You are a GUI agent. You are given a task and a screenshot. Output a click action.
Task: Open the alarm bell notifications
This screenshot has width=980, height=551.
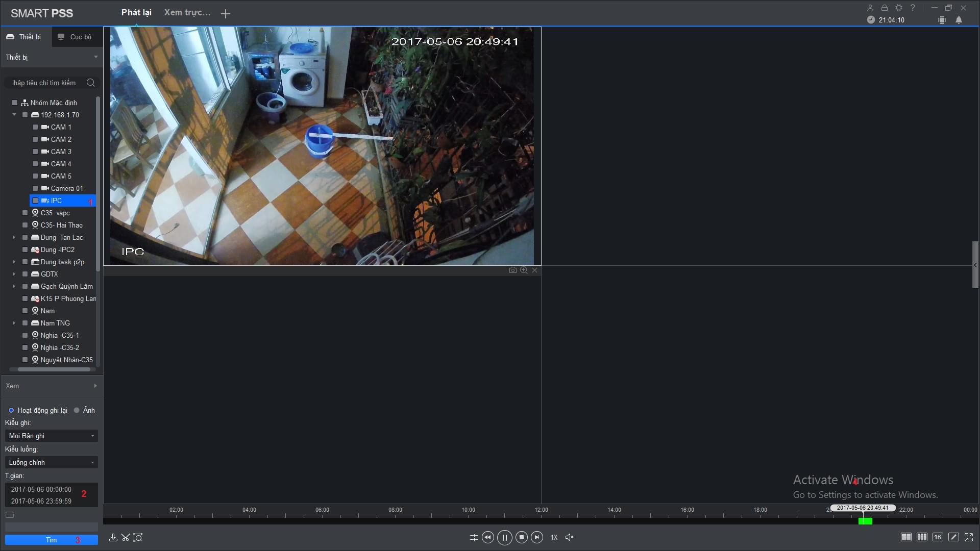(x=959, y=20)
